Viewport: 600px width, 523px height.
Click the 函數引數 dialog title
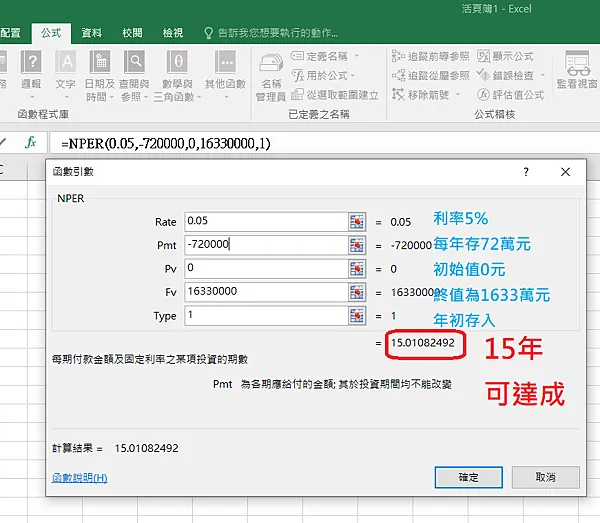click(x=73, y=171)
